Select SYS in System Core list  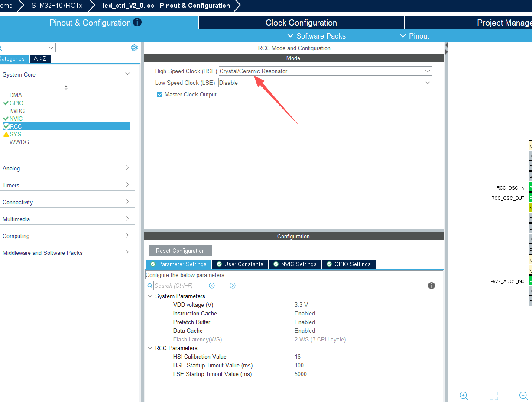(x=15, y=134)
